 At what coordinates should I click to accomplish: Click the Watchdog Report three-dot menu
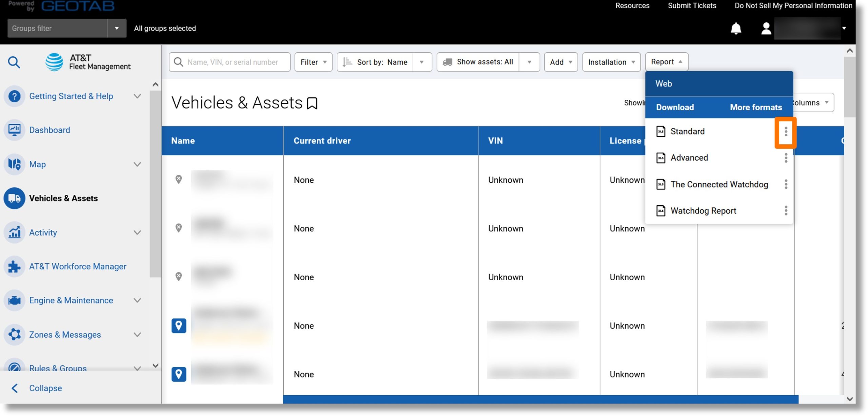click(786, 210)
